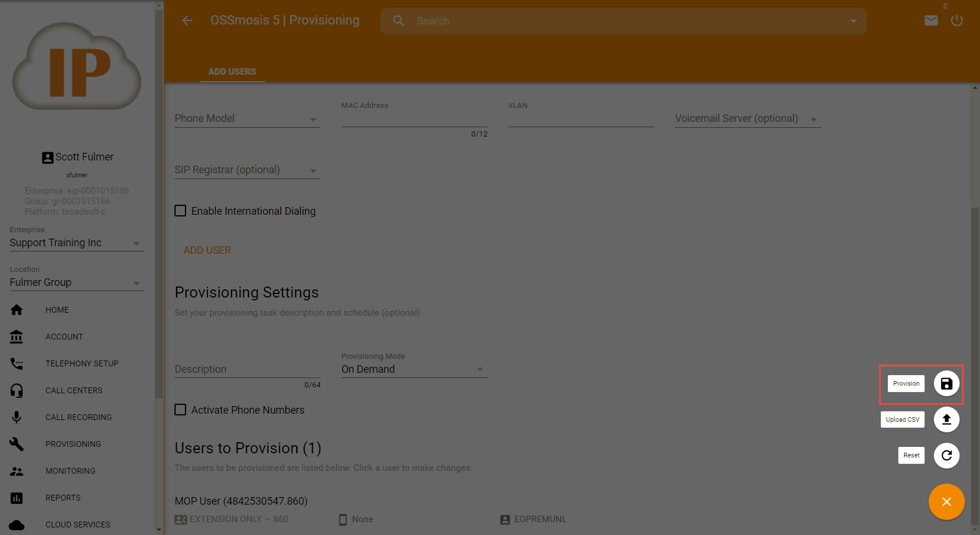Open the mail messages icon
980x535 pixels.
(x=931, y=21)
